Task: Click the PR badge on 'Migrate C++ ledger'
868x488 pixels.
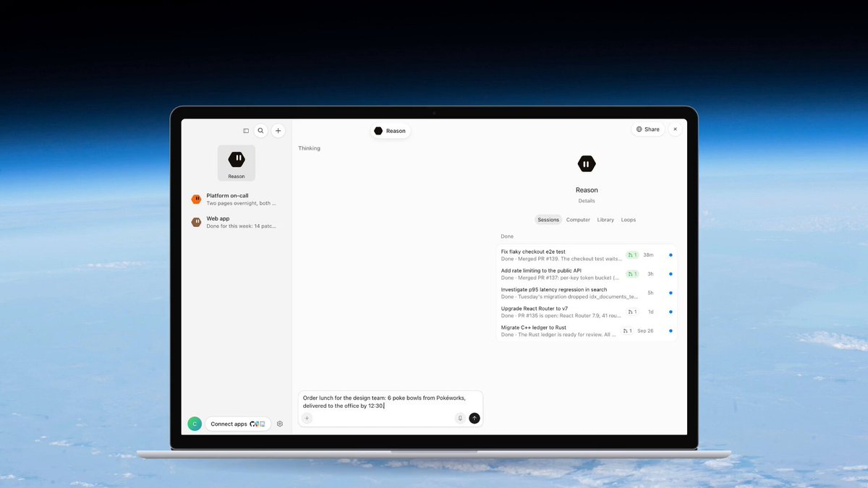Action: 627,330
